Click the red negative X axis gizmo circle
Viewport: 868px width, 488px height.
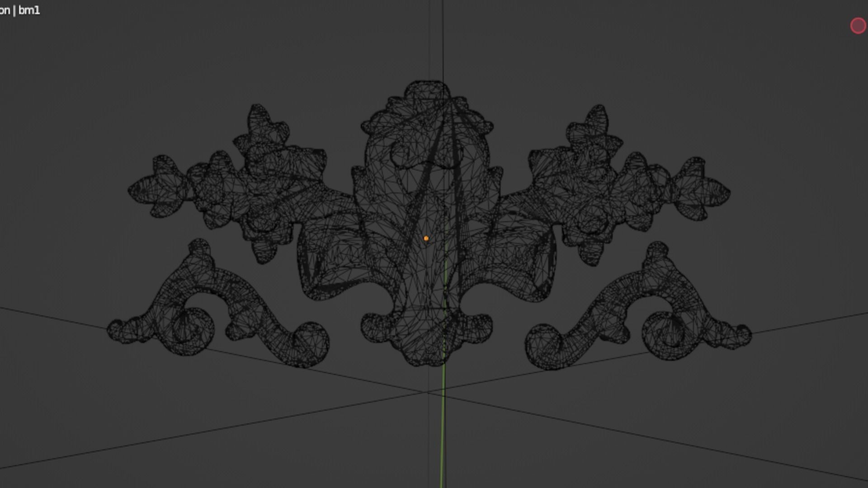[x=858, y=26]
